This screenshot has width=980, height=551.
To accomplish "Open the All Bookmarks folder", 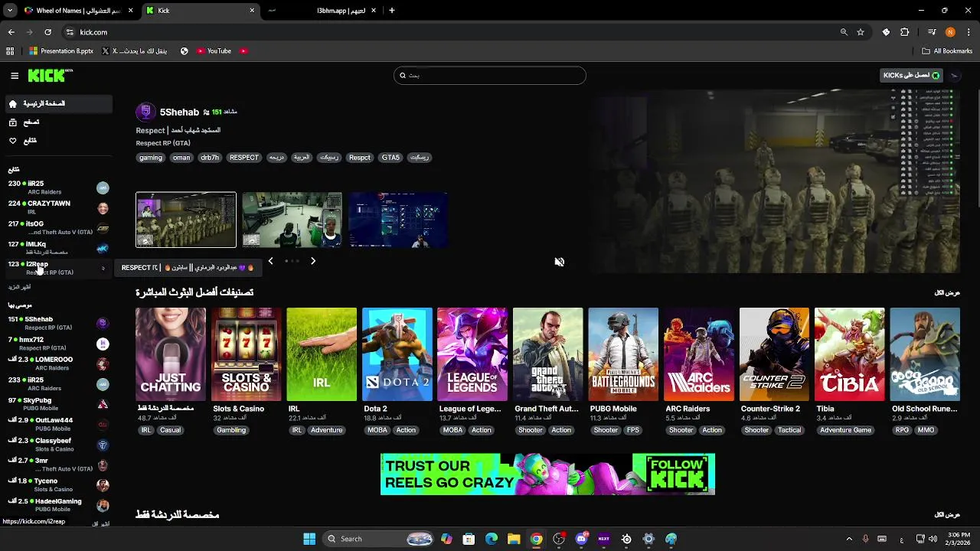I will pos(947,51).
